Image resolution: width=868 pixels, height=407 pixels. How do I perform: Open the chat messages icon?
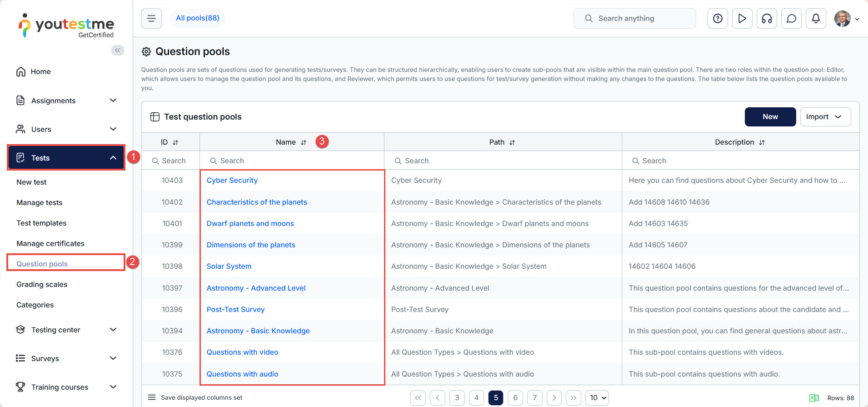791,19
